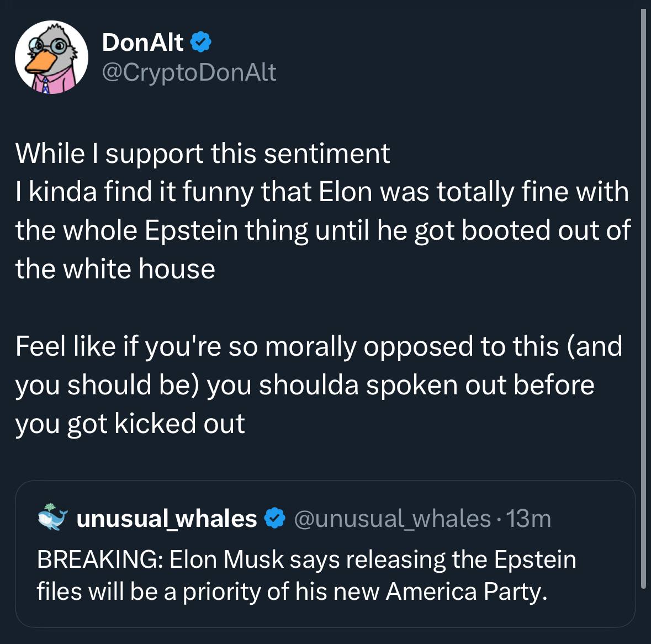This screenshot has height=644, width=651.
Task: Click DonAlt's blue verified badge
Action: click(x=201, y=42)
